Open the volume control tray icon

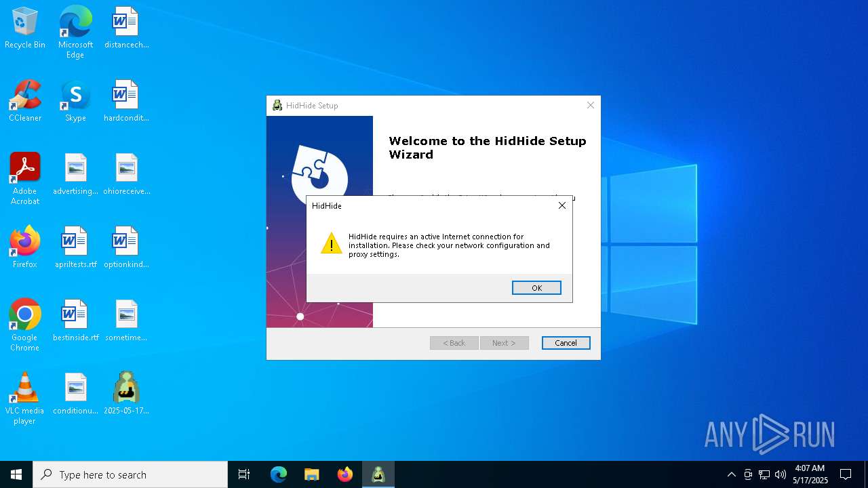point(781,474)
